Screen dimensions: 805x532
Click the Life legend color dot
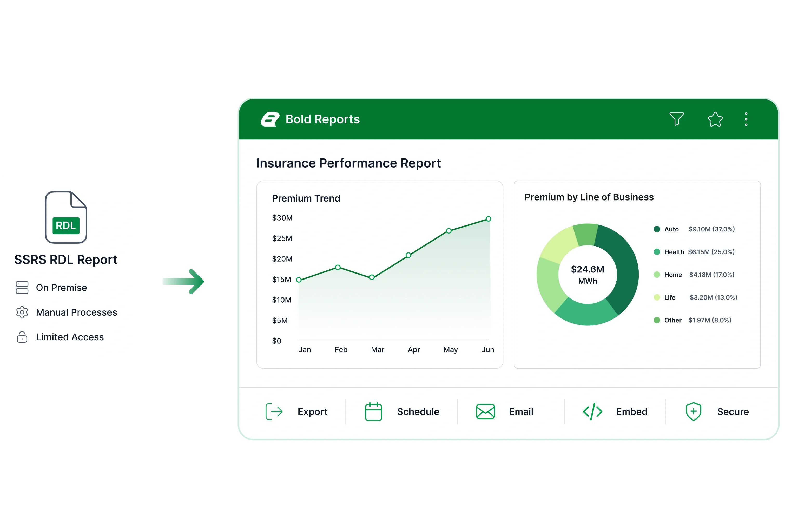pyautogui.click(x=657, y=297)
